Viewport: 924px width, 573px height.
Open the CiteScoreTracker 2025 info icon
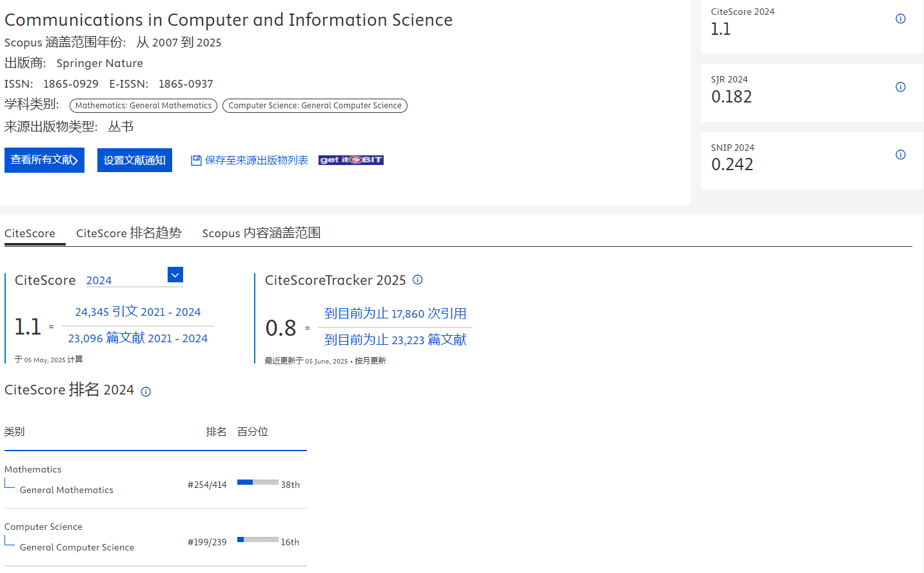(x=418, y=280)
